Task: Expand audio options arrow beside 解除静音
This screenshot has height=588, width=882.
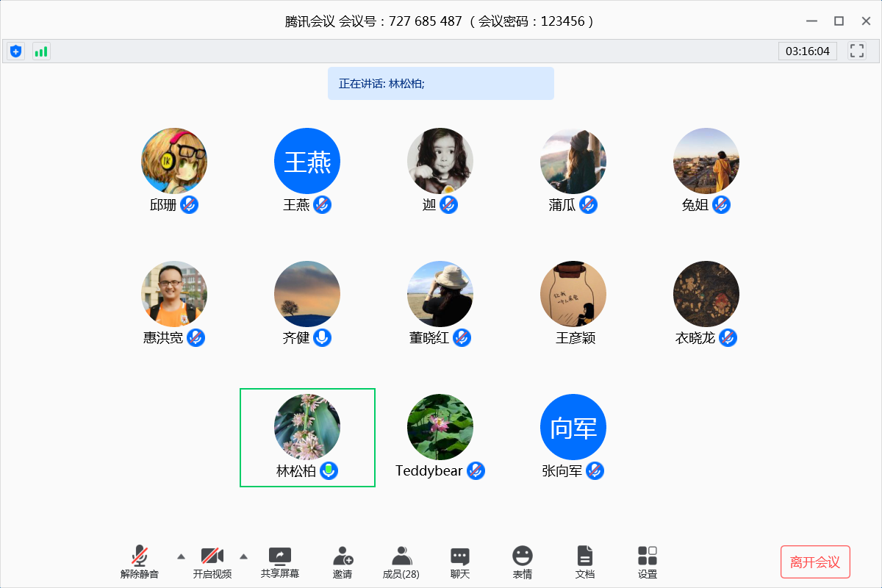Action: 181,556
